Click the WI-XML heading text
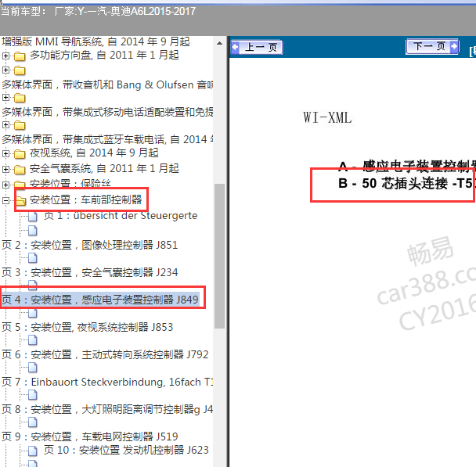This screenshot has width=476, height=467. pos(327,117)
